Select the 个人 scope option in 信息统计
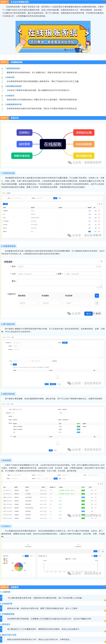 pyautogui.click(x=95, y=551)
